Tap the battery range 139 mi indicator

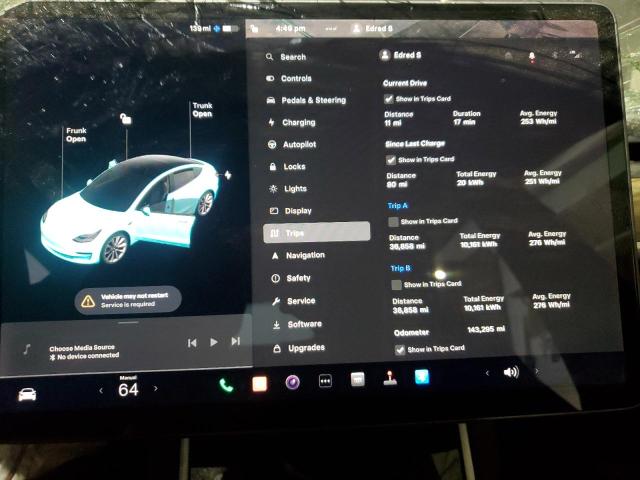pos(213,28)
